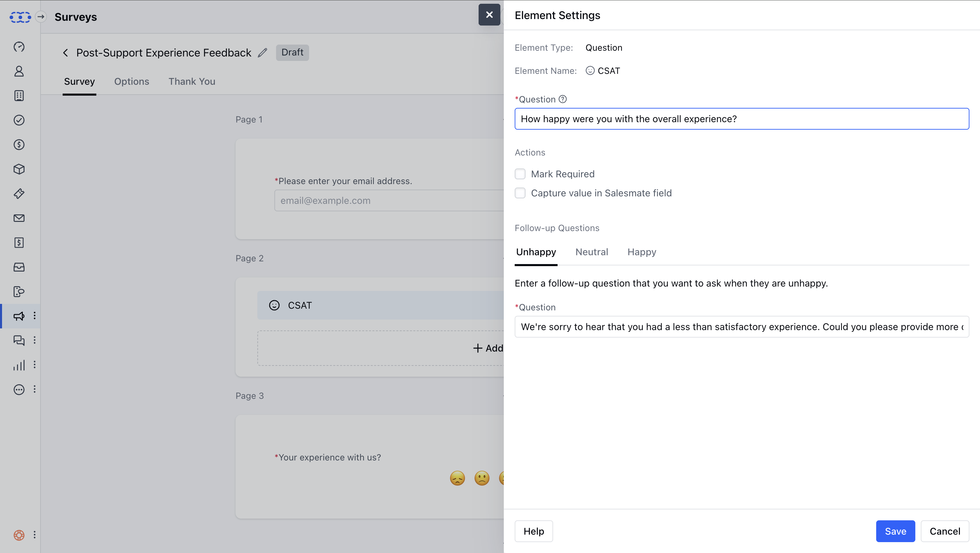The image size is (980, 553).
Task: Open the Email envelope icon in sidebar
Action: pyautogui.click(x=19, y=218)
